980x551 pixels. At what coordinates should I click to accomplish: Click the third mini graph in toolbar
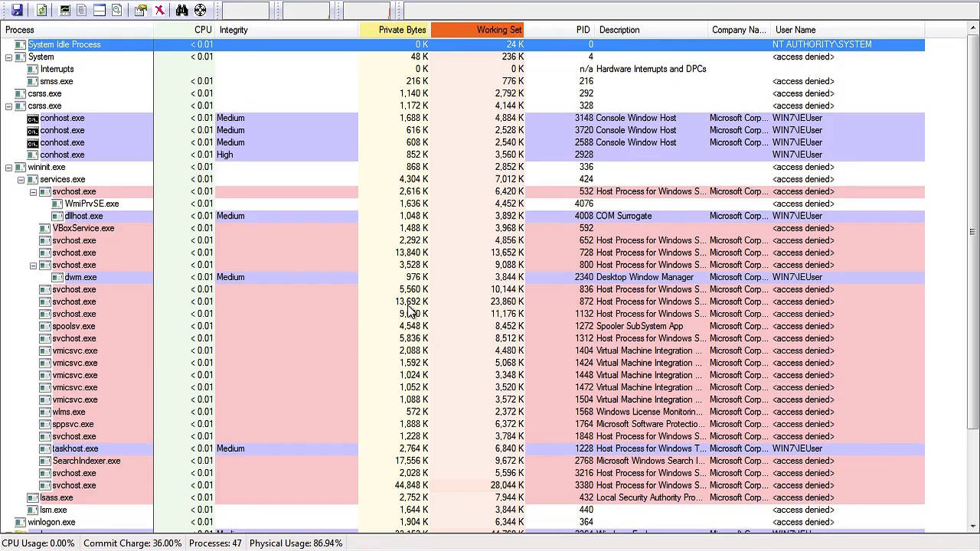coord(366,10)
